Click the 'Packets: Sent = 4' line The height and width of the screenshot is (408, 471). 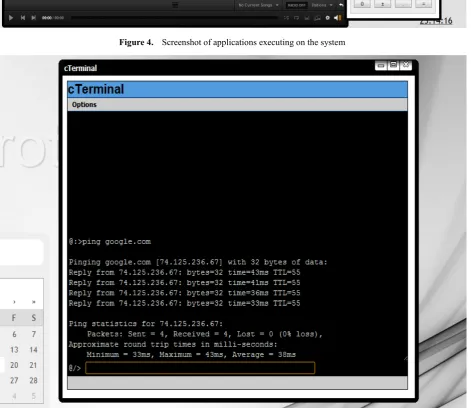point(205,334)
